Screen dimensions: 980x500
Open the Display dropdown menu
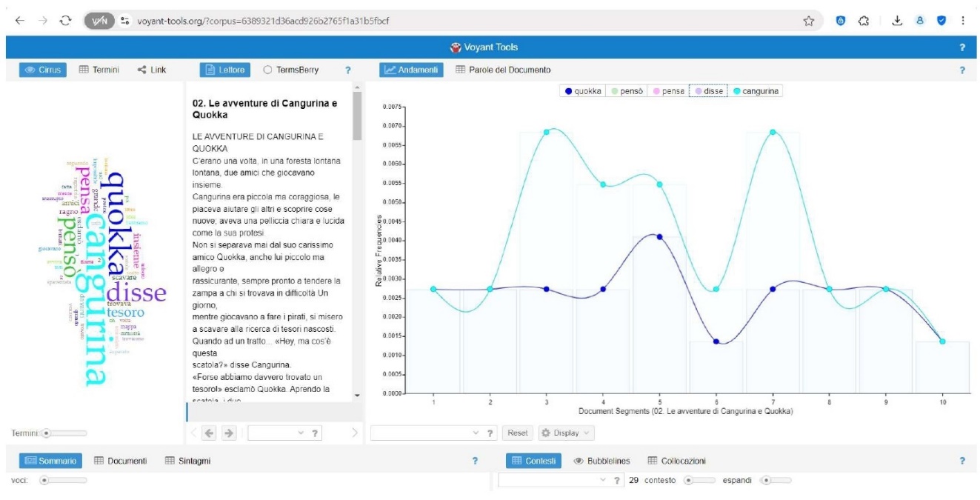pyautogui.click(x=566, y=433)
